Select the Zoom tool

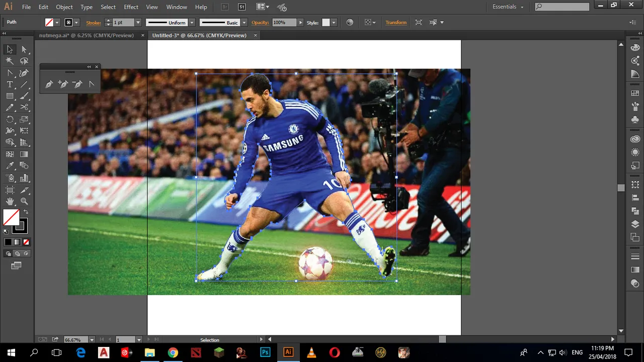tap(24, 202)
